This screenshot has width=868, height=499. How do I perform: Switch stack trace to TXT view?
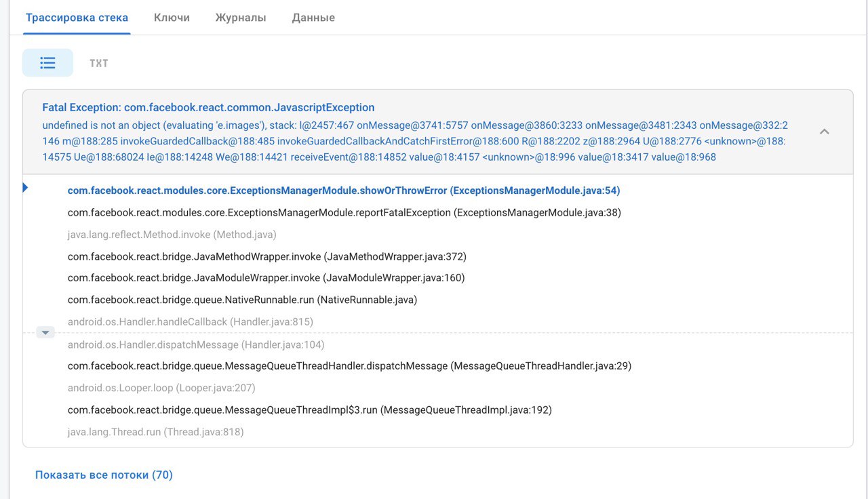99,63
